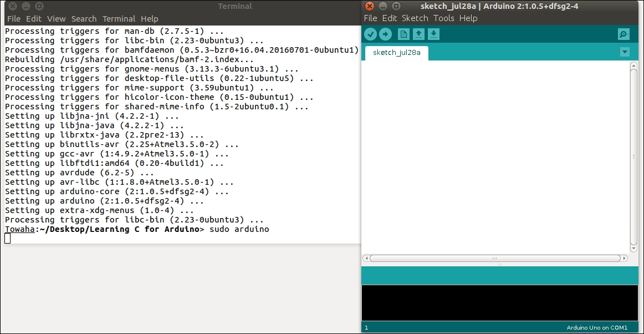644x334 pixels.
Task: Open the Serial Monitor icon
Action: pos(623,34)
